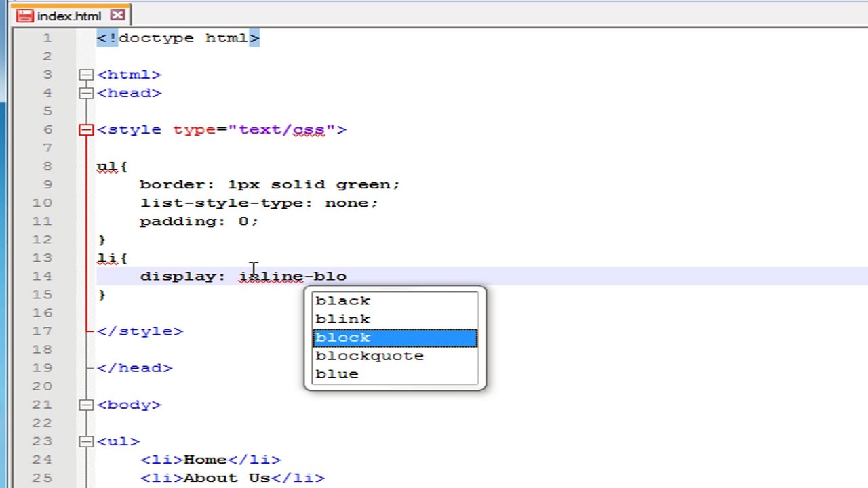Click the 'ul{' selector on line 8
The height and width of the screenshot is (488, 868).
113,166
